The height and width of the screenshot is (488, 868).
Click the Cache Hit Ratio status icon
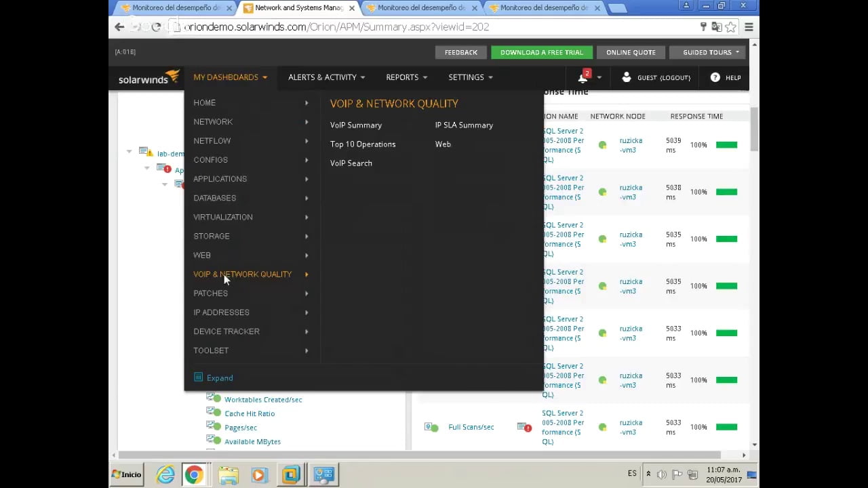214,413
